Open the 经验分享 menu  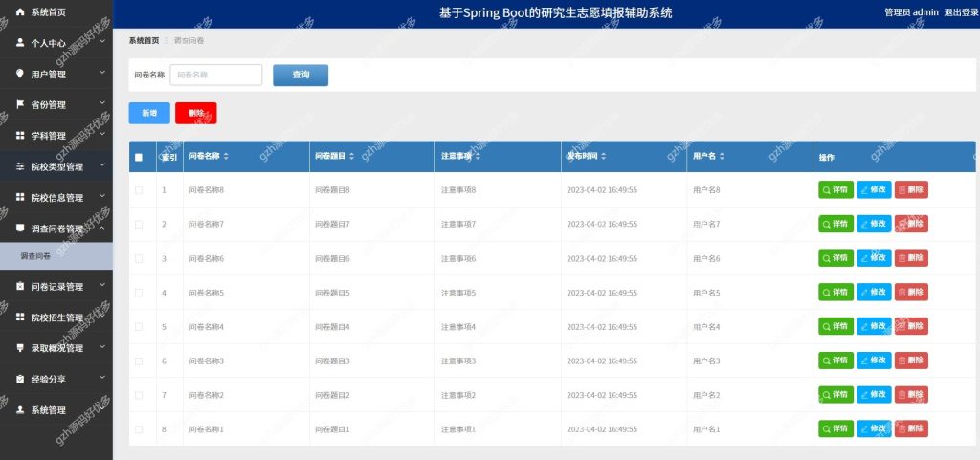click(56, 379)
